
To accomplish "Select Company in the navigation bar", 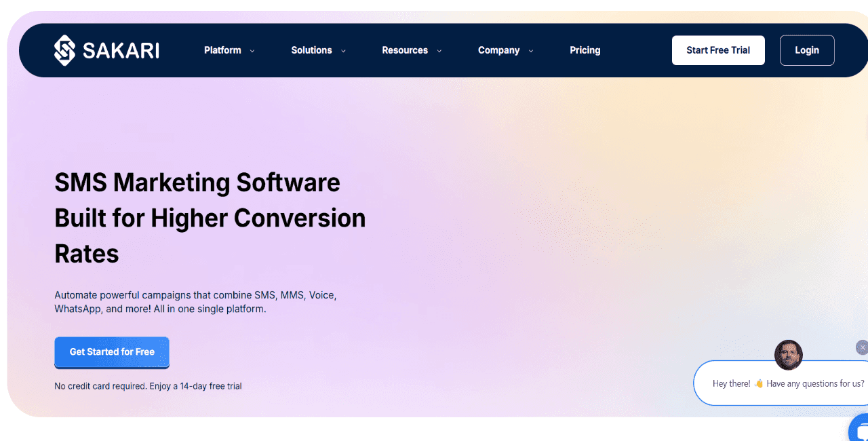I will pos(498,50).
